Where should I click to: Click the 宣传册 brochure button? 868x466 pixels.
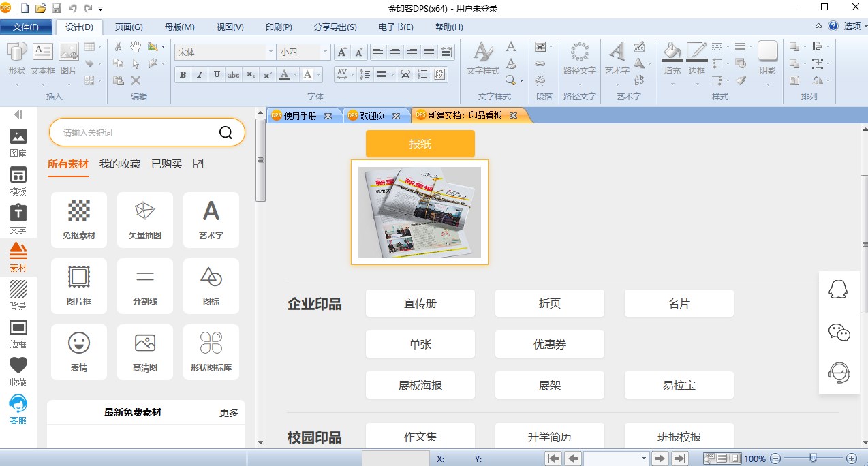pos(420,304)
